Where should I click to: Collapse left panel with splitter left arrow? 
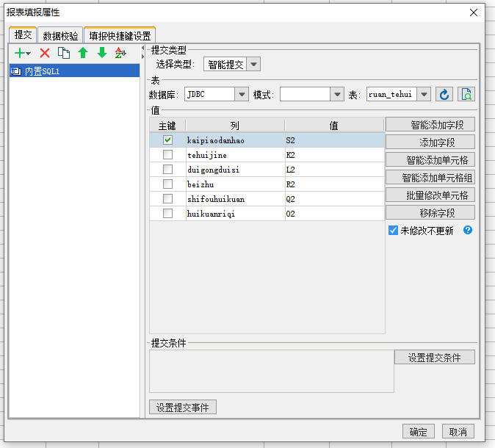coord(142,48)
